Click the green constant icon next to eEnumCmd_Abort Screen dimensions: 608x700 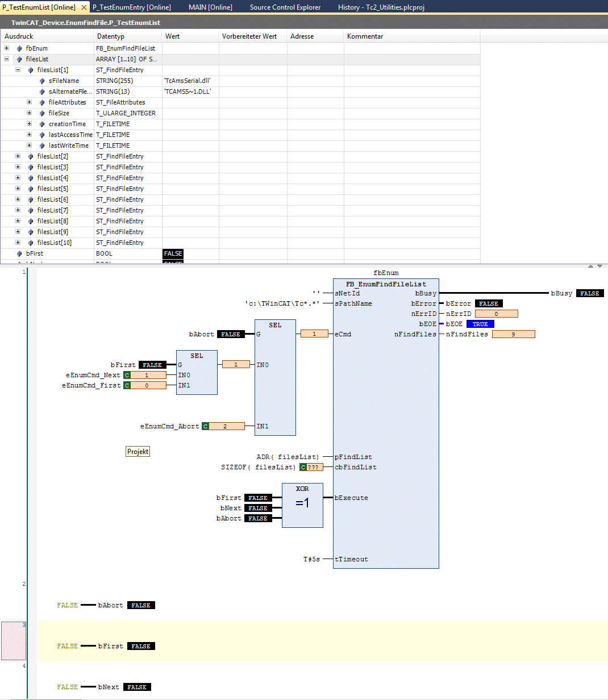pos(205,426)
